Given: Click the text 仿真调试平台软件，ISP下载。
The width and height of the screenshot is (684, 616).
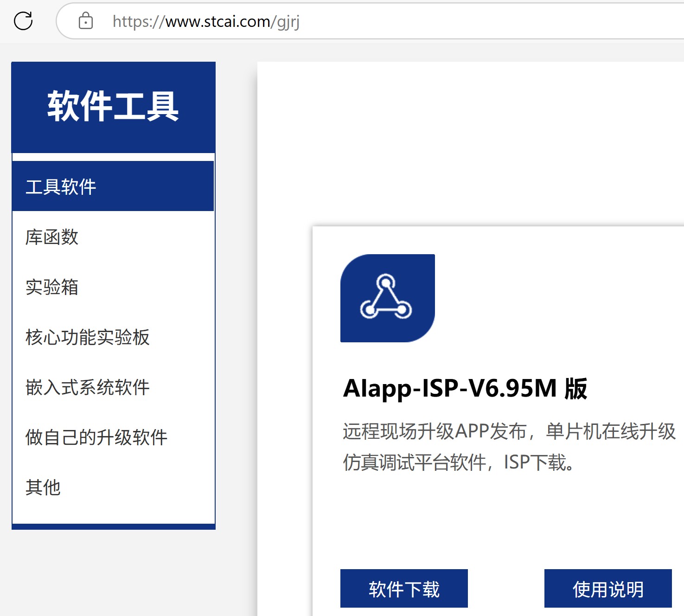Looking at the screenshot, I should point(459,462).
